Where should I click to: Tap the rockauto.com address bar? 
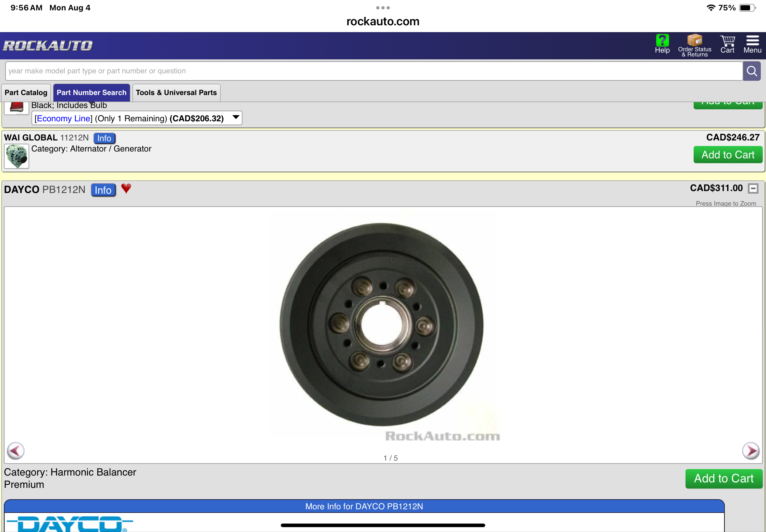[383, 21]
